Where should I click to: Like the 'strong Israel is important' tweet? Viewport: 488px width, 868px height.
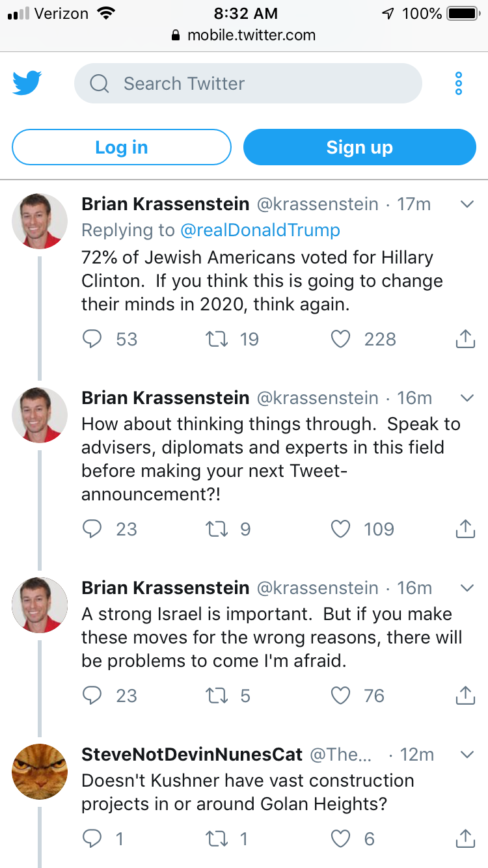pyautogui.click(x=341, y=696)
